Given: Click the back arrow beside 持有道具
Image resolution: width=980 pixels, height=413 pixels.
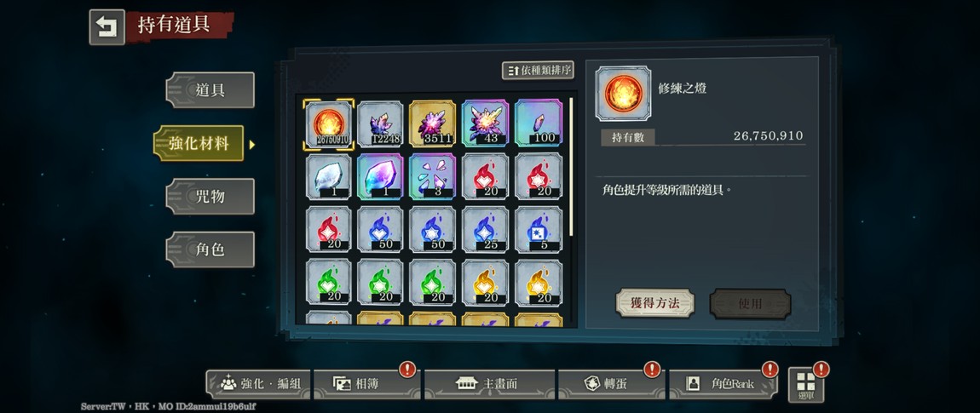Looking at the screenshot, I should (x=107, y=27).
